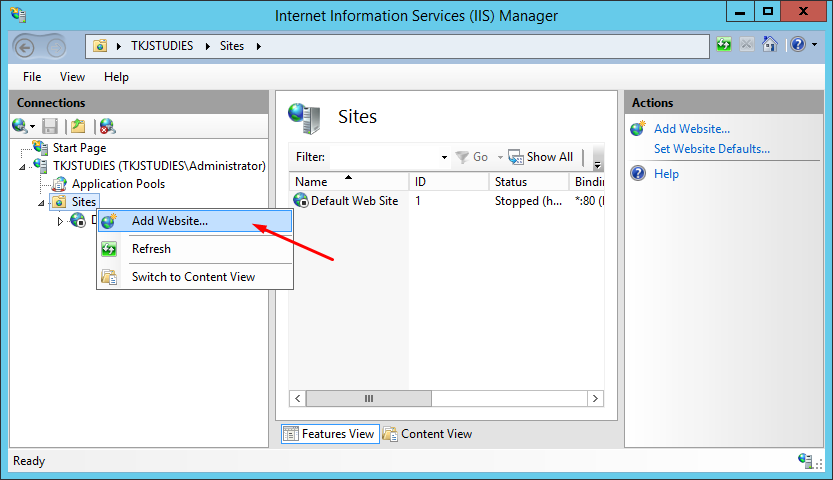Choose Add Website from the context menu
The height and width of the screenshot is (480, 833).
point(169,221)
